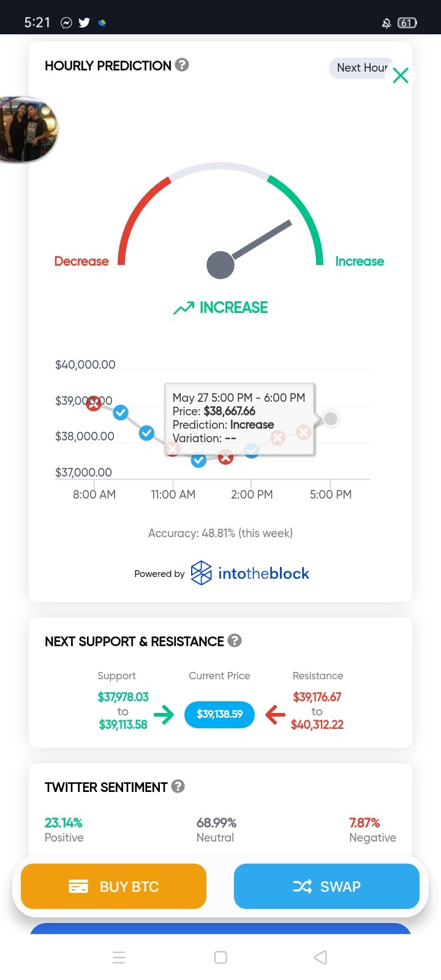Viewport: 441px width, 980px height.
Task: Open Next Support & Resistance help icon
Action: click(235, 641)
